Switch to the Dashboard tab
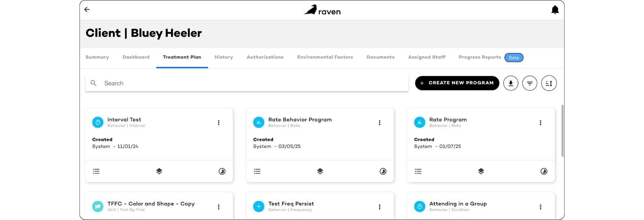This screenshot has height=220, width=644. [x=136, y=57]
